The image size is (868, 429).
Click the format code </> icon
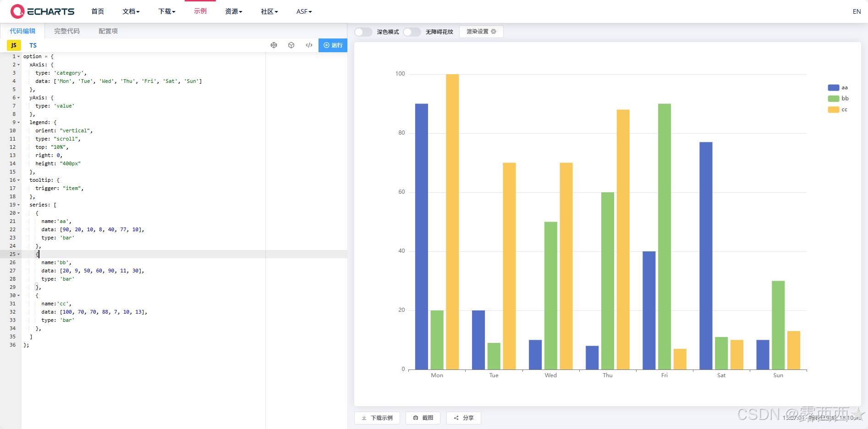tap(309, 45)
